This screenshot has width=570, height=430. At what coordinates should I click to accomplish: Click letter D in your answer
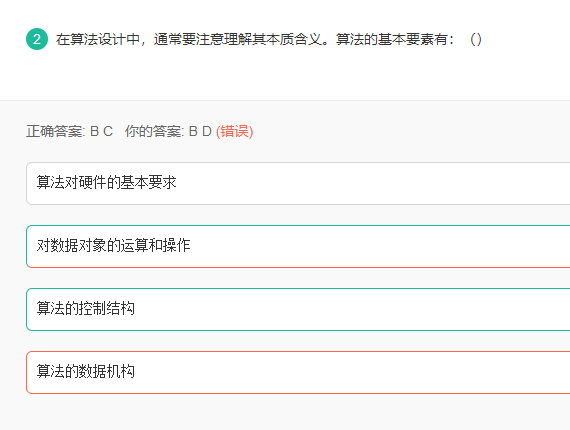pyautogui.click(x=207, y=131)
